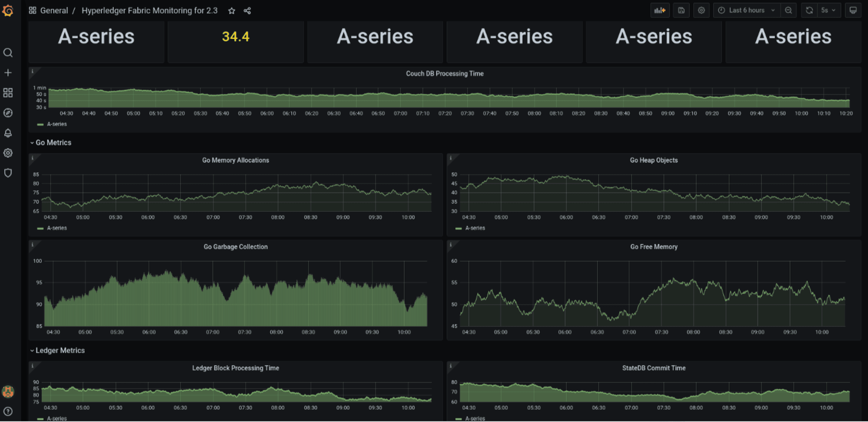868x422 pixels.
Task: Open dashboard settings gear icon
Action: click(x=701, y=10)
